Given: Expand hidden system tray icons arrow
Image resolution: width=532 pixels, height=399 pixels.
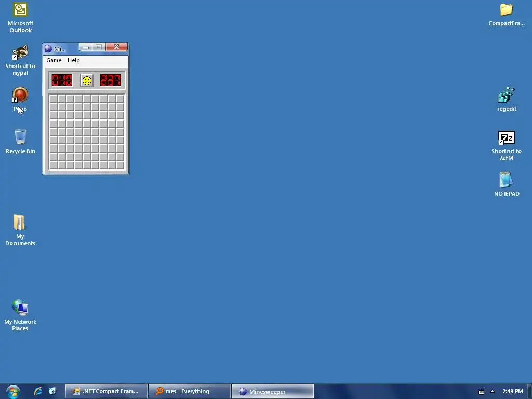Looking at the screenshot, I should (493, 392).
